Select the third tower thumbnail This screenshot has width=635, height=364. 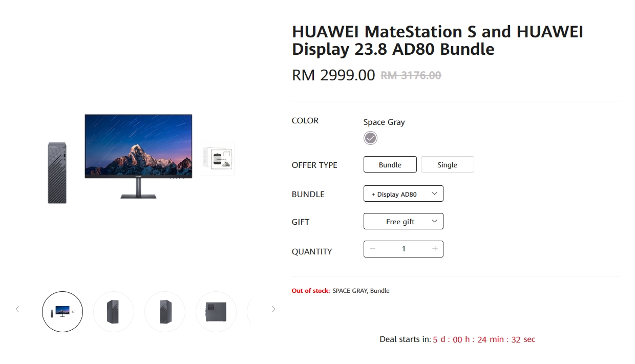click(x=165, y=312)
